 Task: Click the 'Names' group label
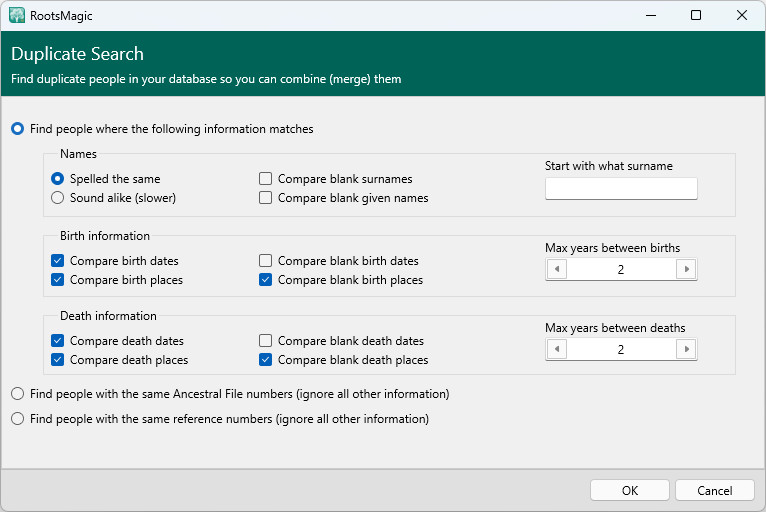pos(78,154)
